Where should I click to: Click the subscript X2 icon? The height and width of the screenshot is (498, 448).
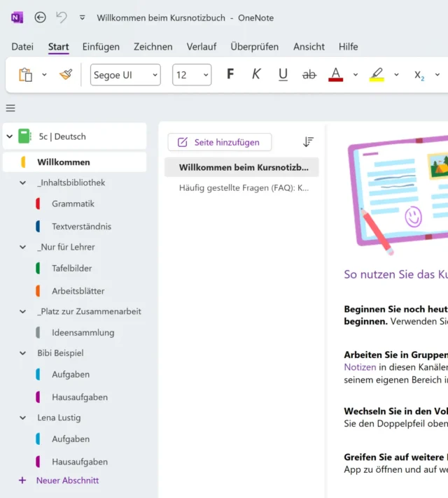(x=419, y=75)
